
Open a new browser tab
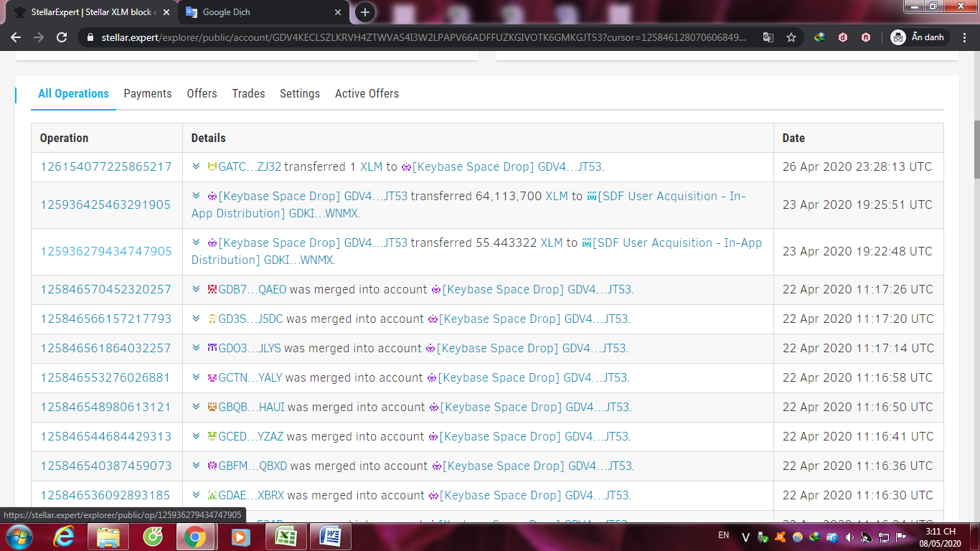click(x=365, y=12)
